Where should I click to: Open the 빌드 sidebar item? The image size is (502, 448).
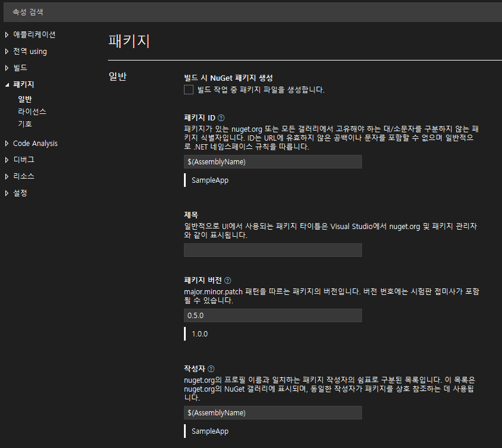coord(20,68)
